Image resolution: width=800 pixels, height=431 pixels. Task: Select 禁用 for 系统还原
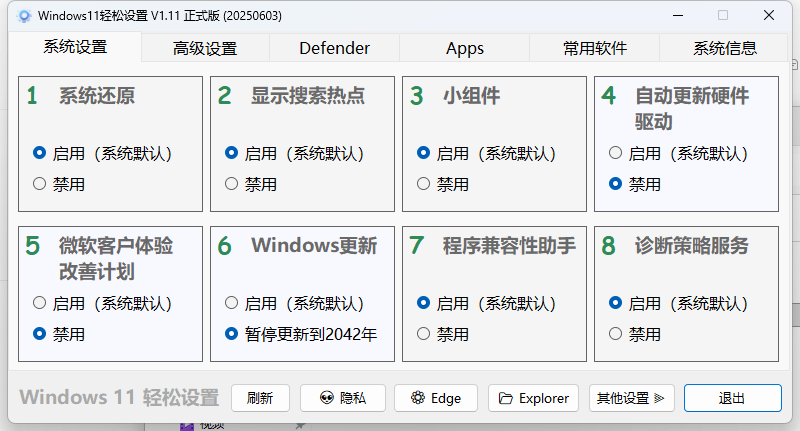coord(59,184)
